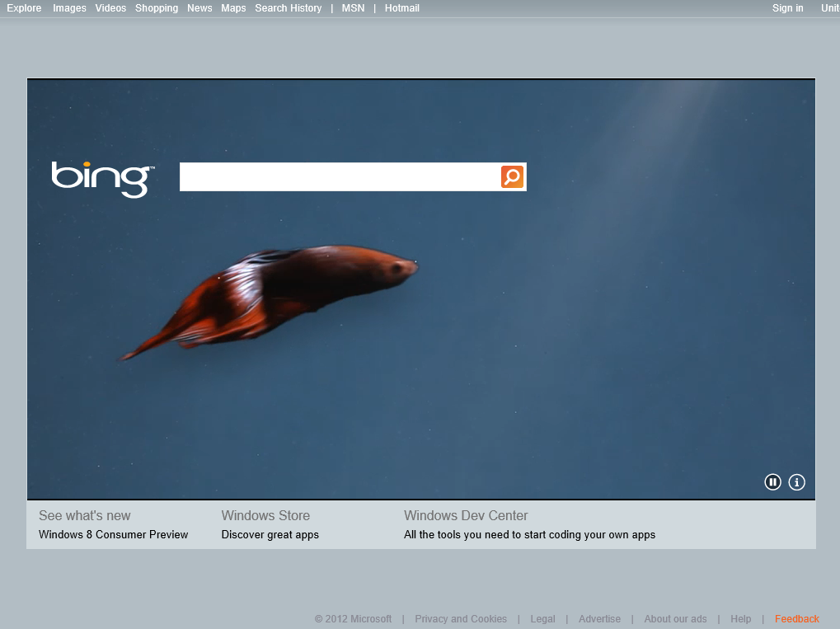Viewport: 840px width, 629px height.
Task: Open the Windows Dev Center tools link
Action: tap(529, 534)
